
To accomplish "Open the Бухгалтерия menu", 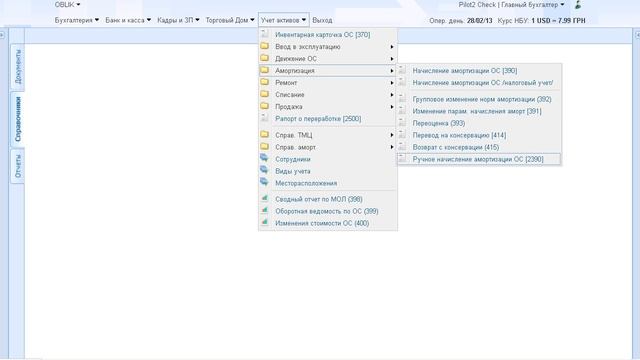I will 77,20.
